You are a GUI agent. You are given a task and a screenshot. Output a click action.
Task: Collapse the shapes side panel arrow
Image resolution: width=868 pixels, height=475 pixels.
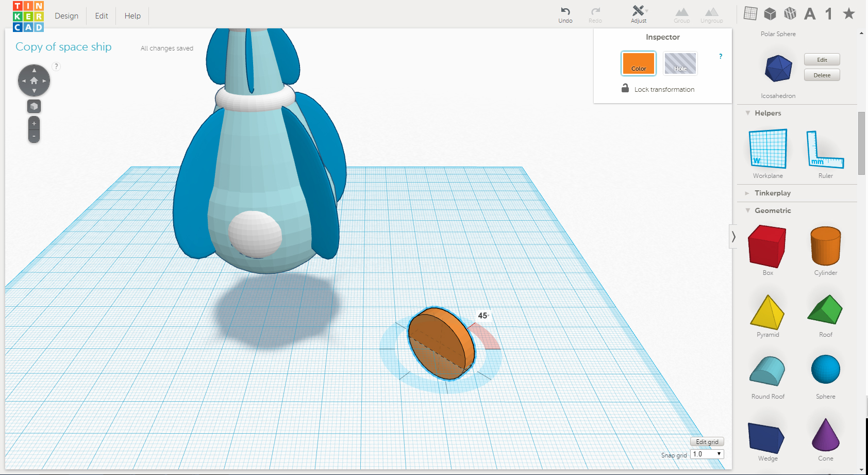coord(733,237)
